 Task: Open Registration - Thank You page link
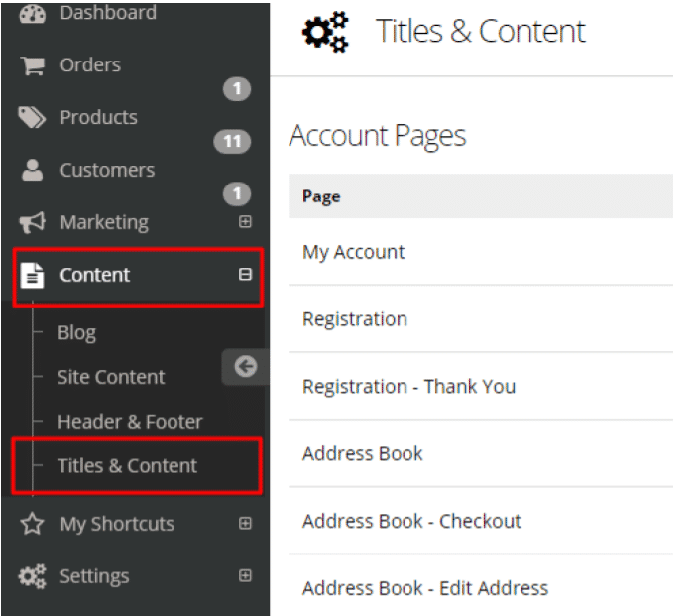408,387
